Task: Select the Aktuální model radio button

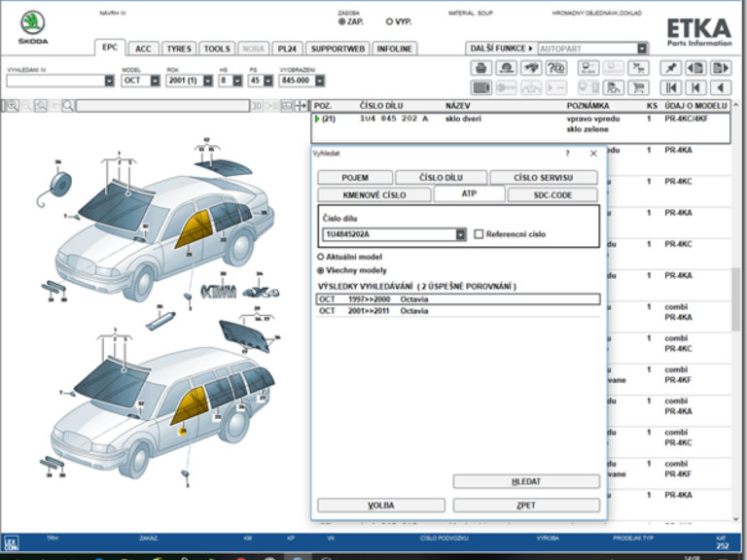Action: tap(322, 257)
